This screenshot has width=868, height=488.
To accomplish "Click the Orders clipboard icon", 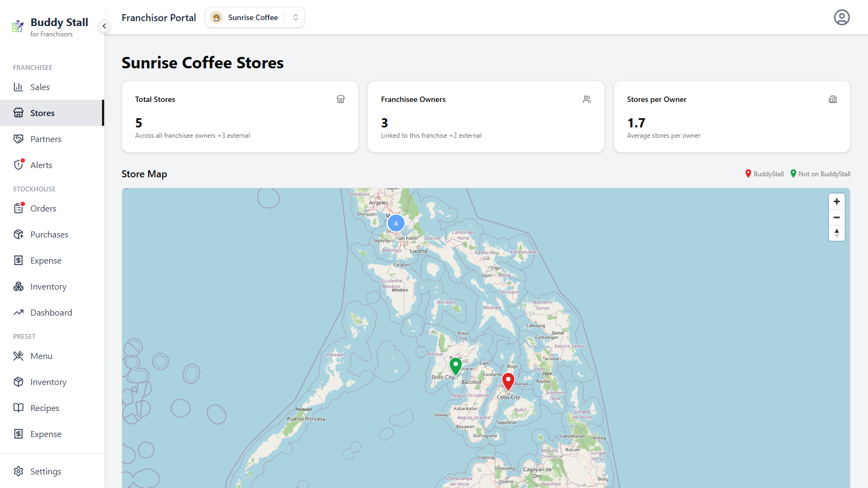I will pyautogui.click(x=18, y=208).
